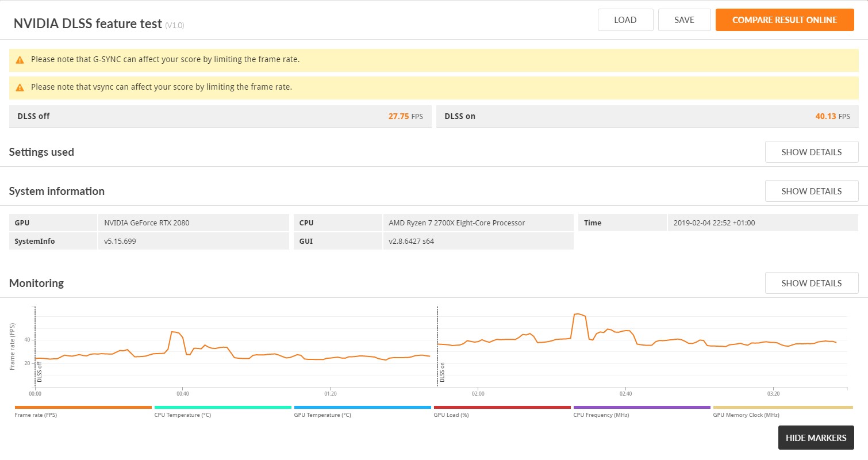This screenshot has height=460, width=868.
Task: Open Compare Result Online
Action: point(785,20)
